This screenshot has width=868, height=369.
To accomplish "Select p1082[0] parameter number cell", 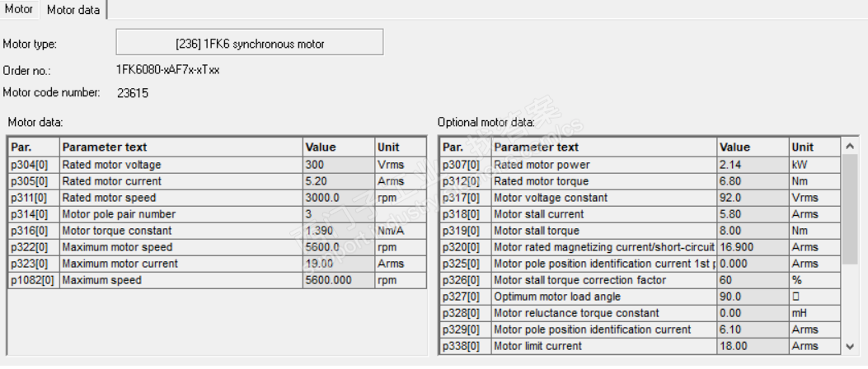I will pyautogui.click(x=34, y=281).
